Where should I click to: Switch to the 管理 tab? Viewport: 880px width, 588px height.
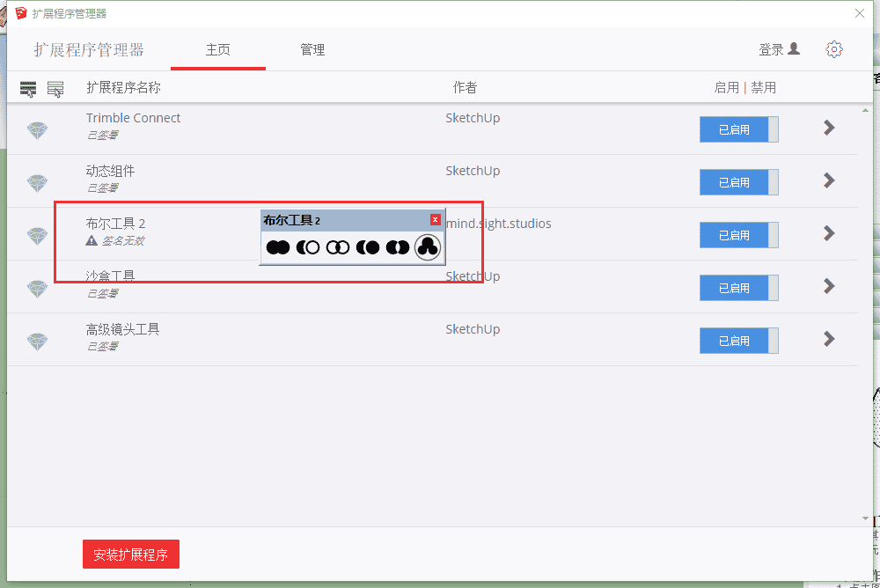coord(312,50)
